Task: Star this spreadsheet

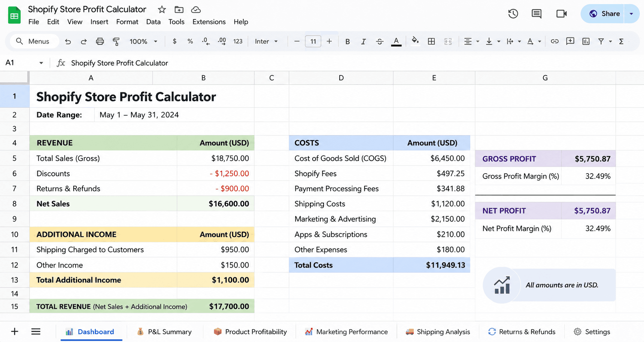Action: click(162, 10)
